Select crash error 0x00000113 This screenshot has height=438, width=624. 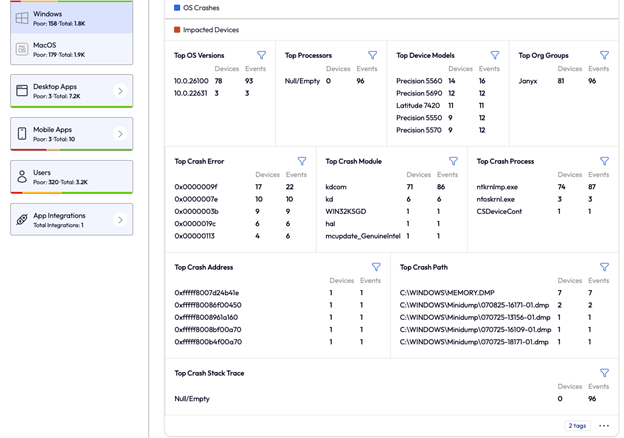click(x=194, y=236)
